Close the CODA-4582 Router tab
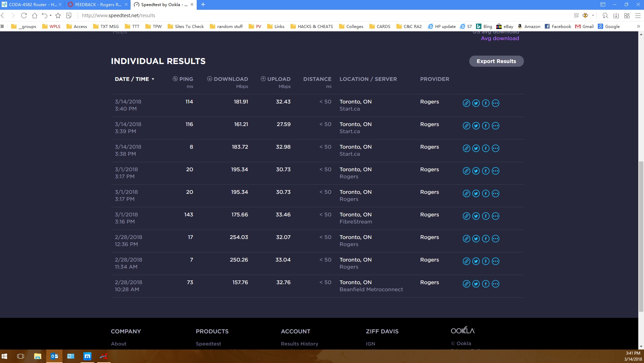 point(60,5)
